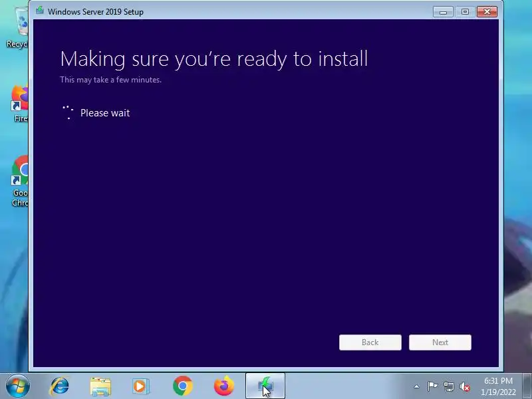Click the Show desktop strip
This screenshot has height=399, width=532.
527,386
